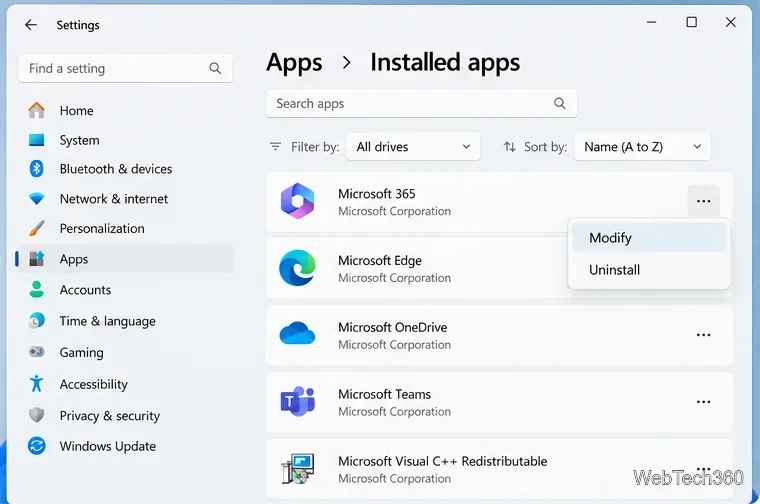Open Personalization settings in sidebar
The height and width of the screenshot is (504, 760).
(126, 228)
